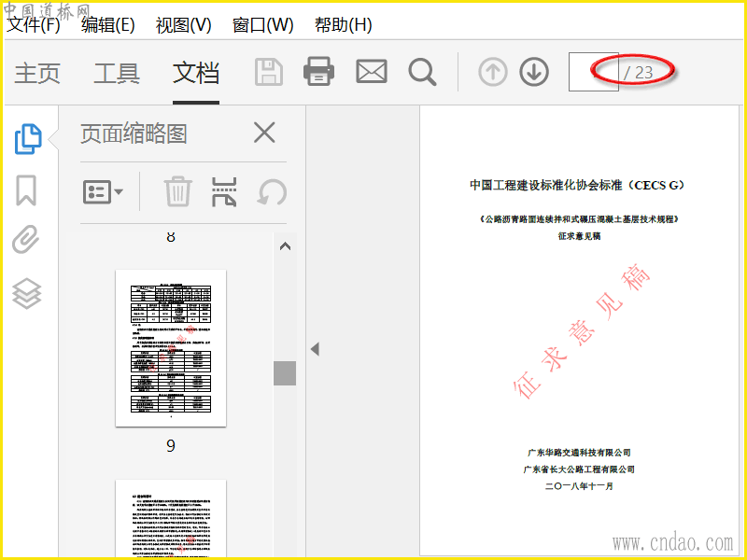Rotate pages with the circular arrow icon

272,192
